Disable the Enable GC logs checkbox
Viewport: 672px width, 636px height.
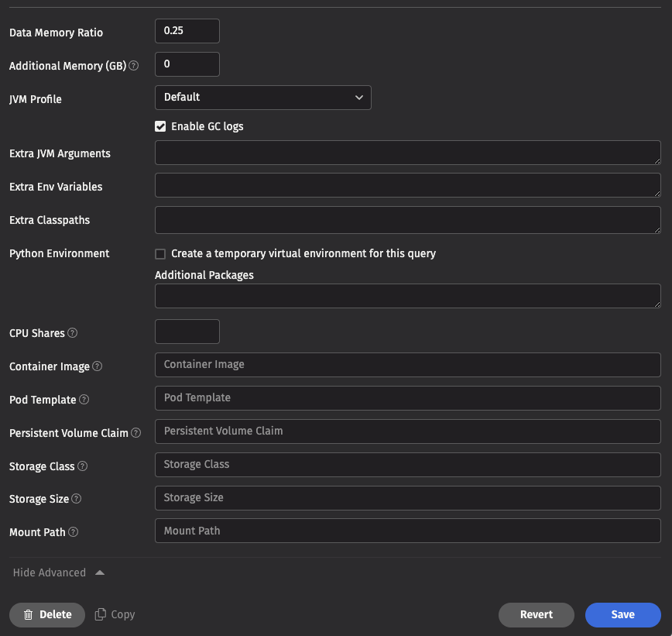pos(160,126)
